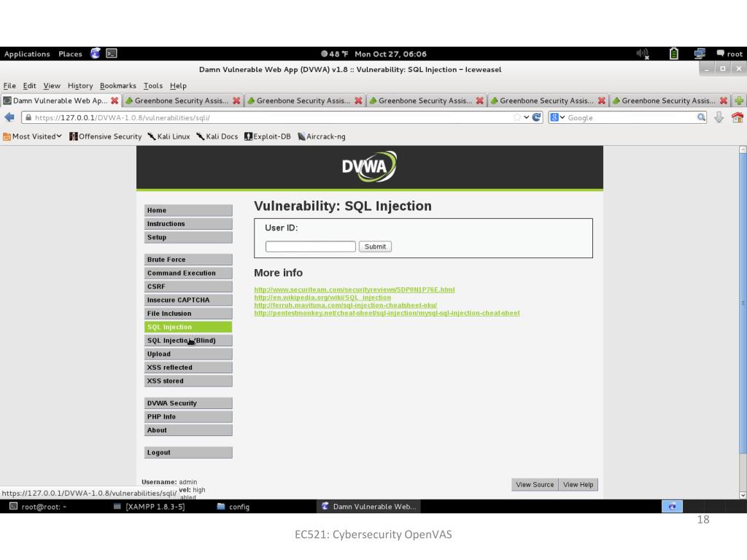Switch to the third Greenbone Security Assistant tab
The width and height of the screenshot is (747, 560).
coord(427,101)
